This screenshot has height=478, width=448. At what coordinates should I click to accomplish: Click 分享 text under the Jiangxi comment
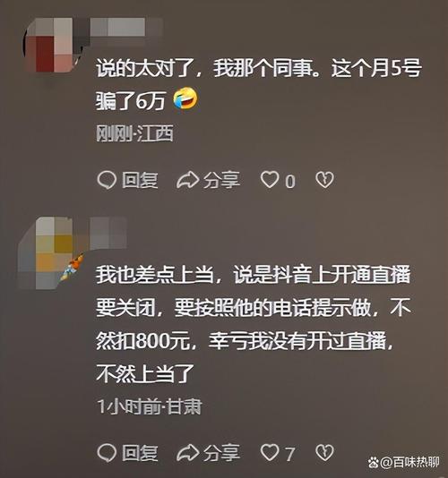(221, 180)
